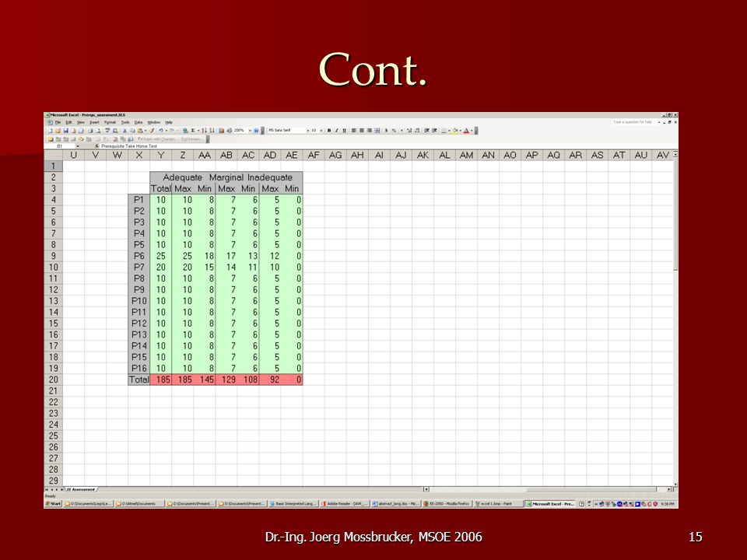This screenshot has width=747, height=560.
Task: Apply Currency style format
Action: [387, 131]
